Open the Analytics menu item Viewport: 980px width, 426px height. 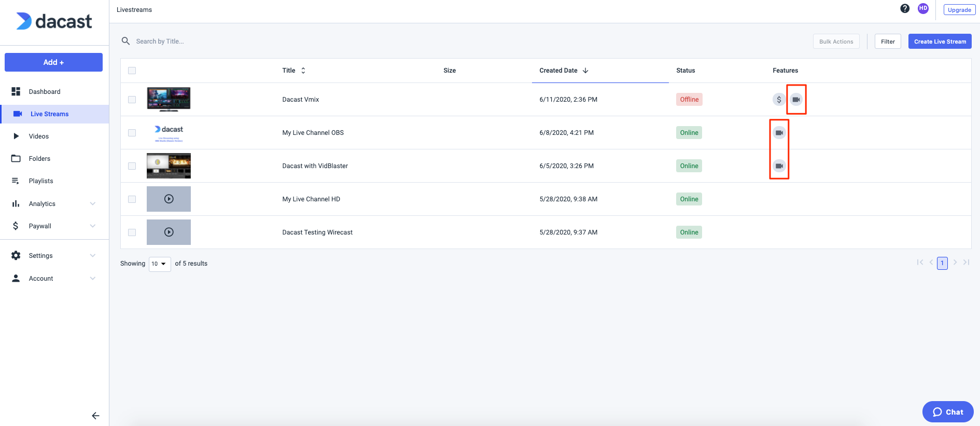click(x=54, y=203)
